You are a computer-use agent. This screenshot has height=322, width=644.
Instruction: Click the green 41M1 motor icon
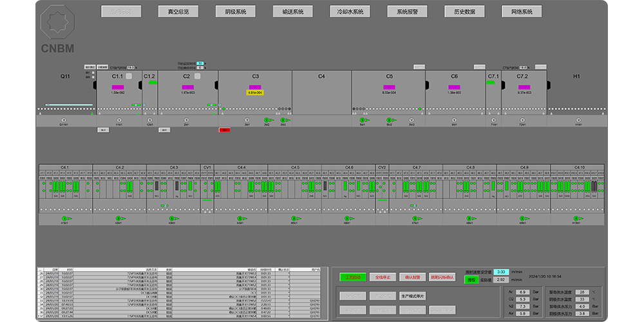[x=66, y=218]
